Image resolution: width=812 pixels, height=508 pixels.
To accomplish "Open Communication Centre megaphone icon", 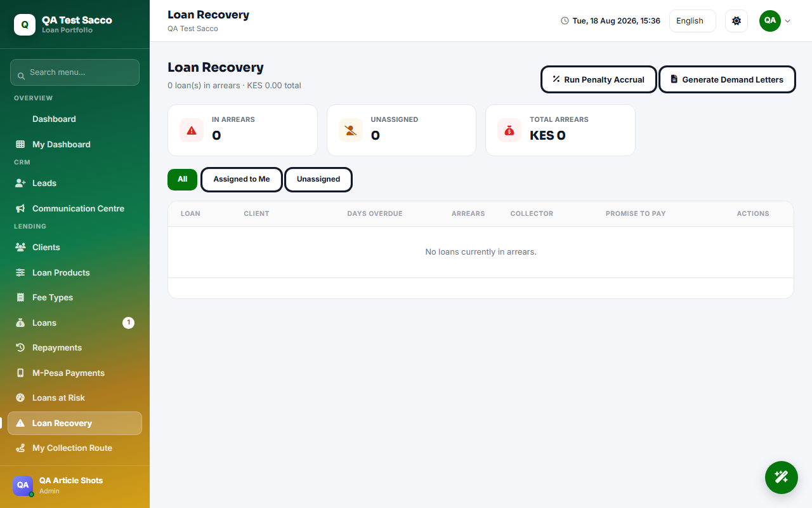I will click(x=20, y=208).
